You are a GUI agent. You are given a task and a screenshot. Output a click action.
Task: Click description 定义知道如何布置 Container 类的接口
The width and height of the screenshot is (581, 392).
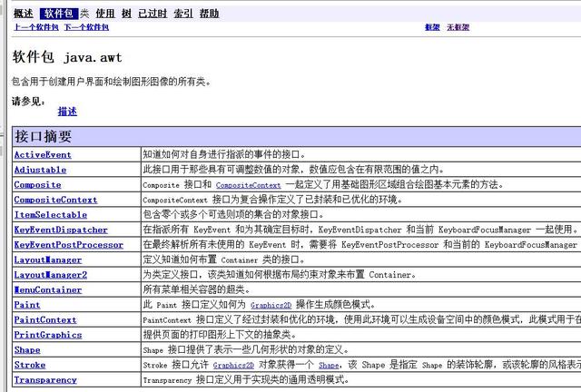coord(224,260)
